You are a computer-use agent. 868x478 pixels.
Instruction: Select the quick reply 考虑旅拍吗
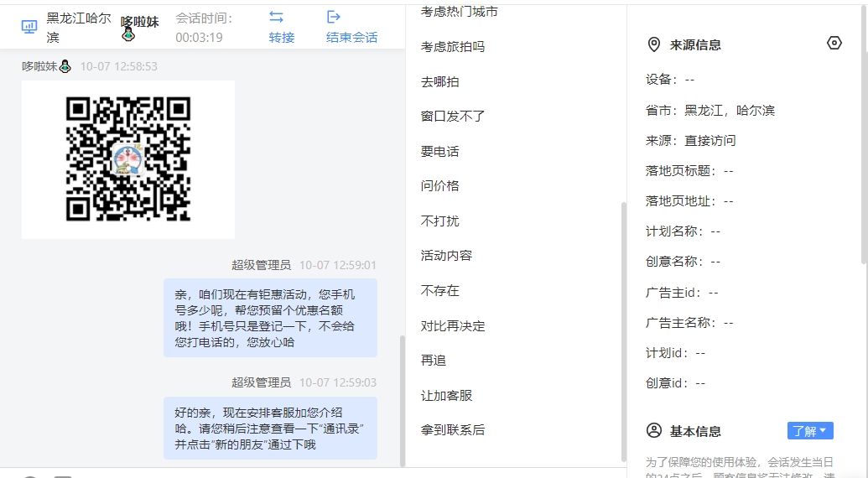(x=453, y=47)
